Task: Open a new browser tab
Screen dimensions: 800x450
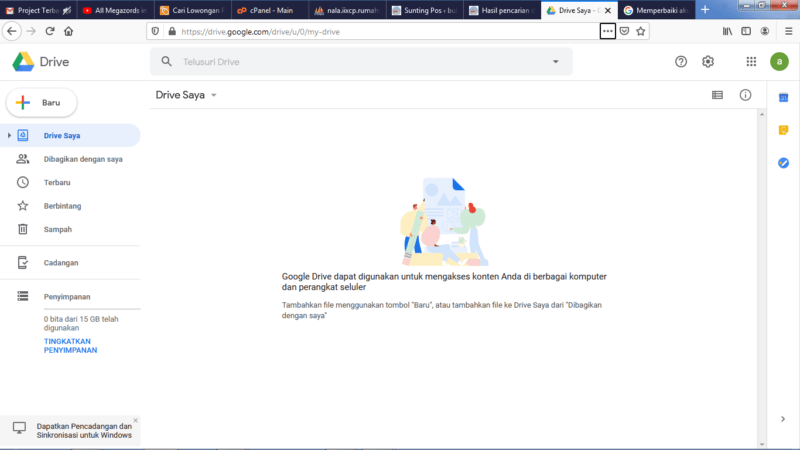Action: [705, 10]
